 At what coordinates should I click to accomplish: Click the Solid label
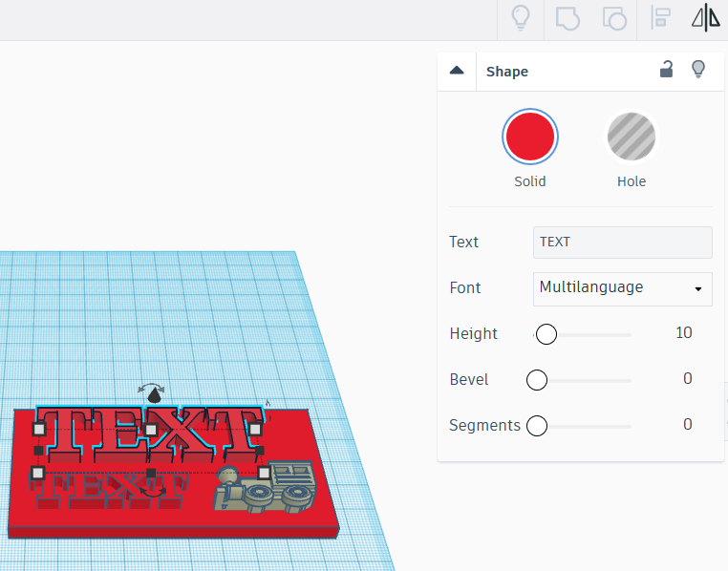(529, 181)
